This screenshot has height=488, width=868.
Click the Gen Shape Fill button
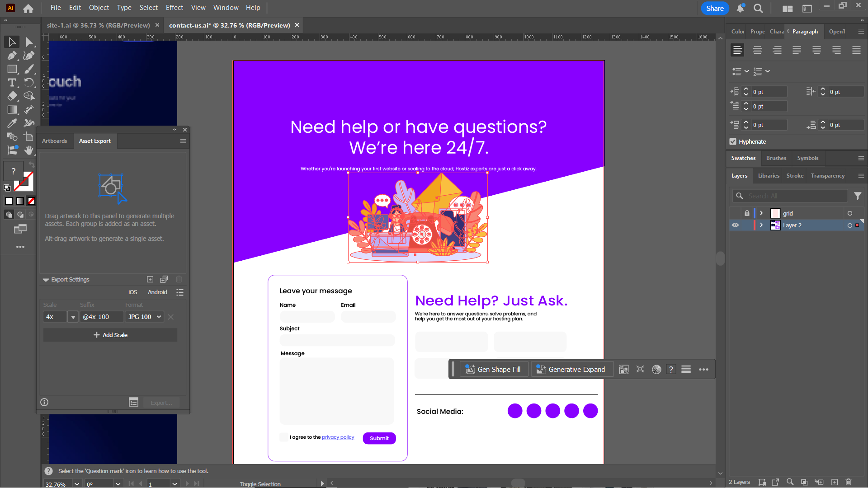coord(493,370)
